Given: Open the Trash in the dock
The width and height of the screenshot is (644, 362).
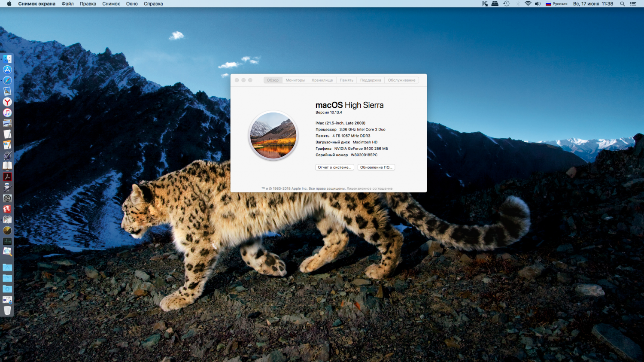Looking at the screenshot, I should coord(7,310).
